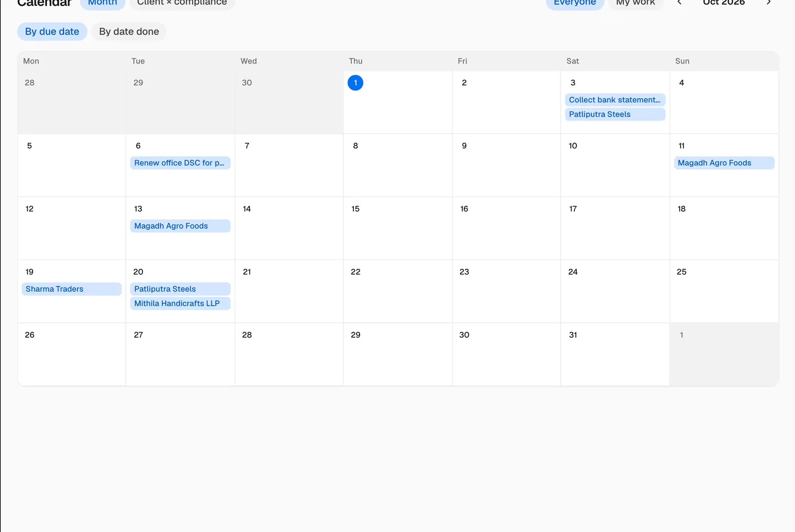Open Patliputra Steels event on Oct 20
The width and height of the screenshot is (795, 532).
(180, 289)
